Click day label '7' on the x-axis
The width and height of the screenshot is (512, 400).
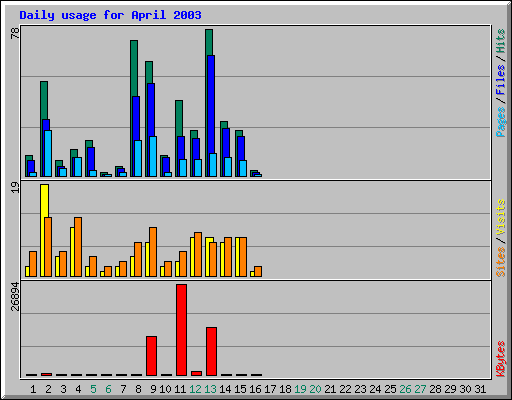123,389
